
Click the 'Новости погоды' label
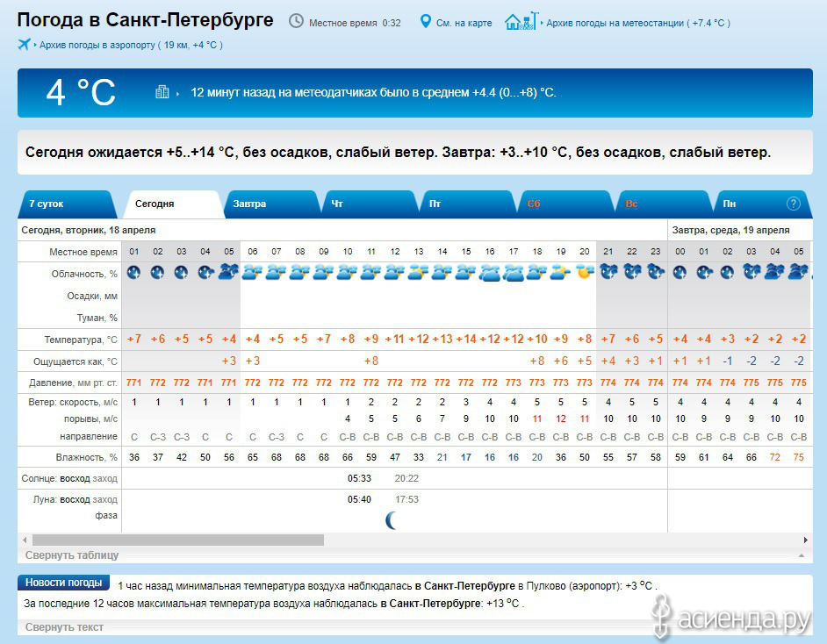pyautogui.click(x=63, y=583)
